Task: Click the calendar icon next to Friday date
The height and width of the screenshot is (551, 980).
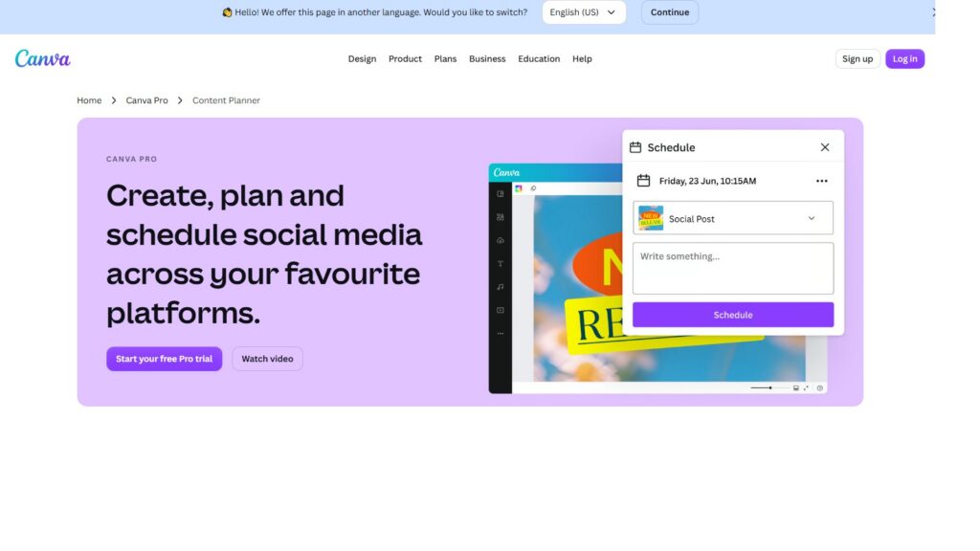Action: pyautogui.click(x=643, y=181)
